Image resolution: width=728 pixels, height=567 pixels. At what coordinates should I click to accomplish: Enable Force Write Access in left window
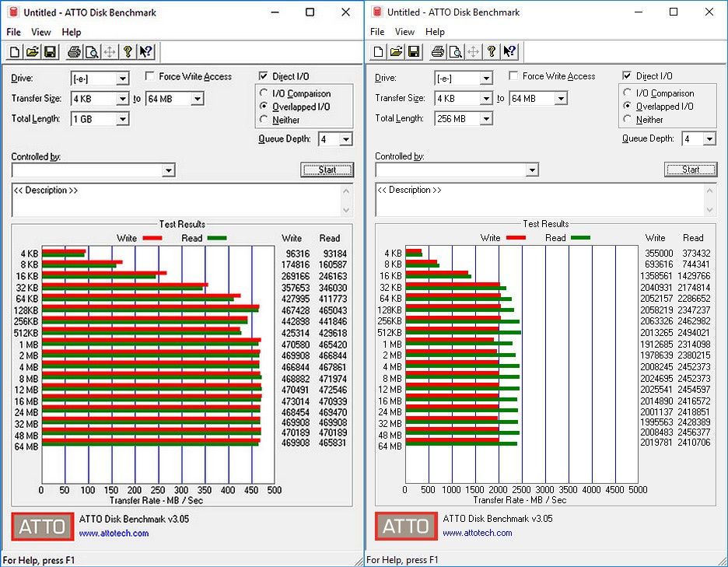[149, 75]
